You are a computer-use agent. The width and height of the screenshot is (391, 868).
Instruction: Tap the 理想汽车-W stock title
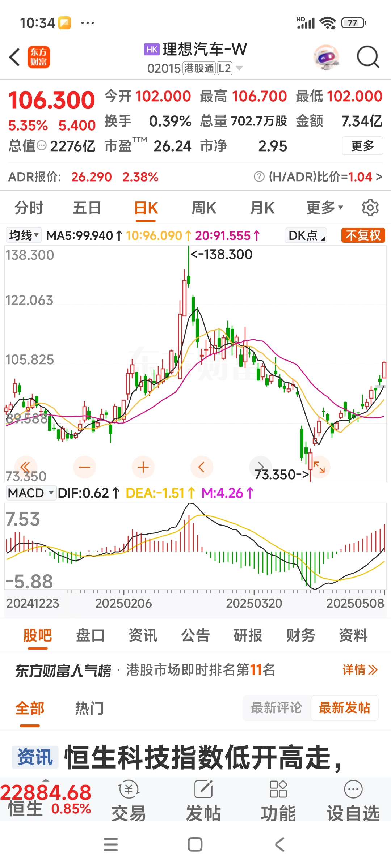point(205,49)
